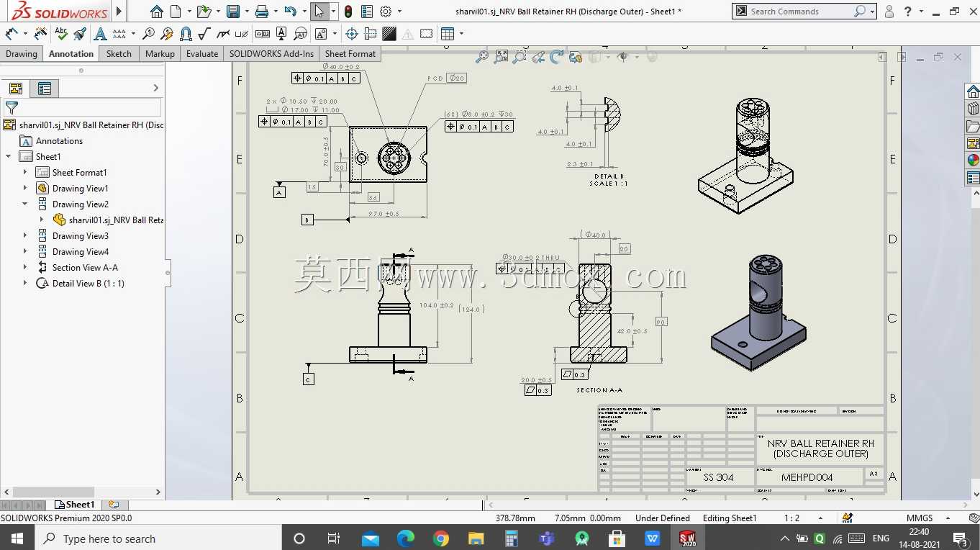Click the Sheet1 tab at bottom
The image size is (980, 550).
[76, 505]
